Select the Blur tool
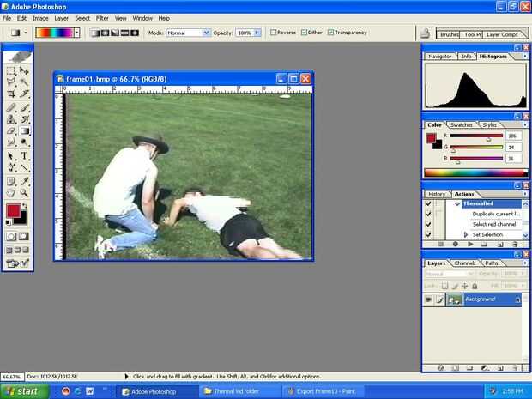Image resolution: width=532 pixels, height=399 pixels. 11,142
